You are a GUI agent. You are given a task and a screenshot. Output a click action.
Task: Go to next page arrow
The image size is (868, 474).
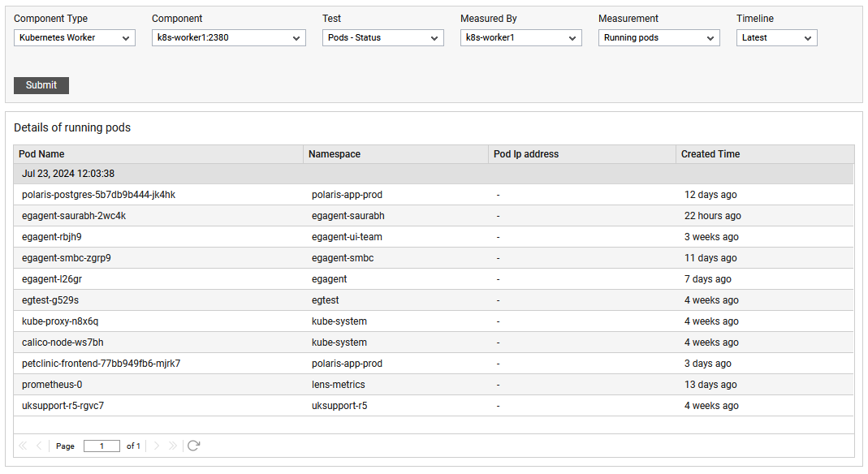[x=157, y=446]
